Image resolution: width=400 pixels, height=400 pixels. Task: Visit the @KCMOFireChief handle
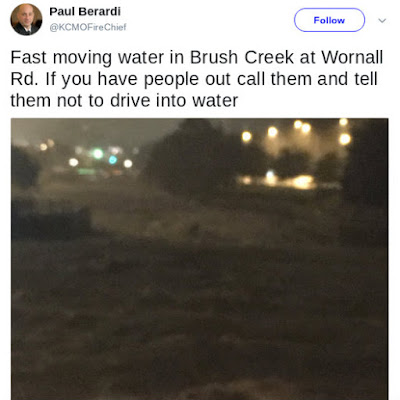[88, 27]
